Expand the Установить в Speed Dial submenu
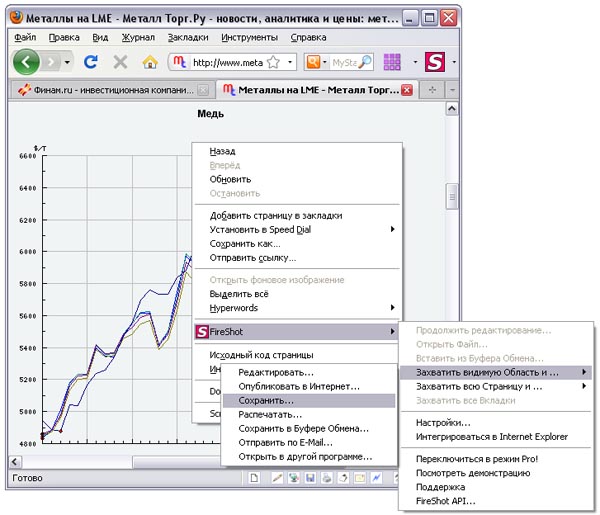Screen dimensions: 600x515 [393, 229]
